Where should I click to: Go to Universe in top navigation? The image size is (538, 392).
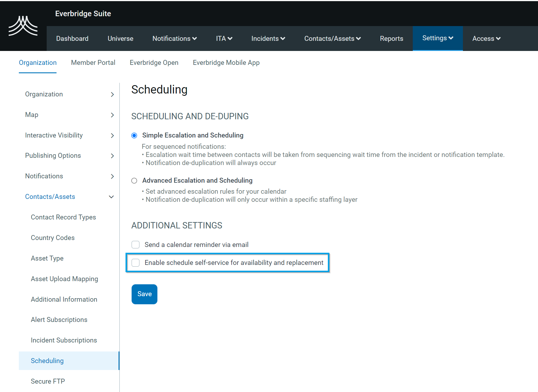pyautogui.click(x=120, y=39)
